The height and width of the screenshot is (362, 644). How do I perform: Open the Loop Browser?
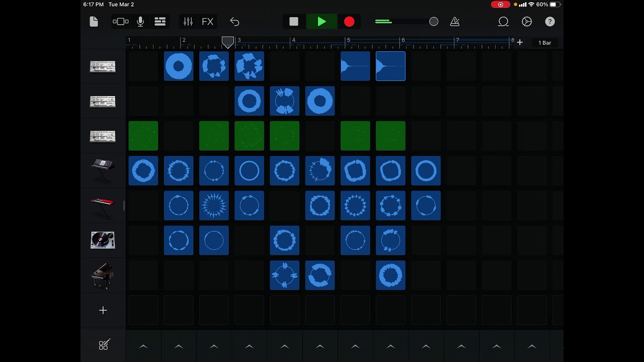point(503,22)
